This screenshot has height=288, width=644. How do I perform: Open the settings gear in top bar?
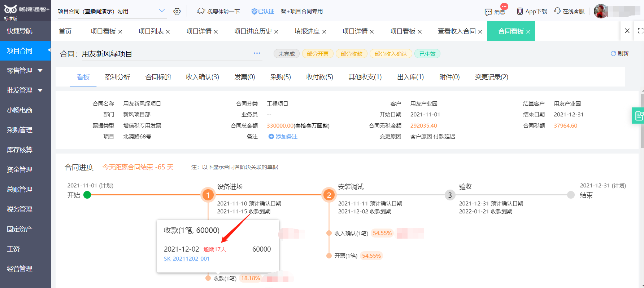pyautogui.click(x=177, y=11)
